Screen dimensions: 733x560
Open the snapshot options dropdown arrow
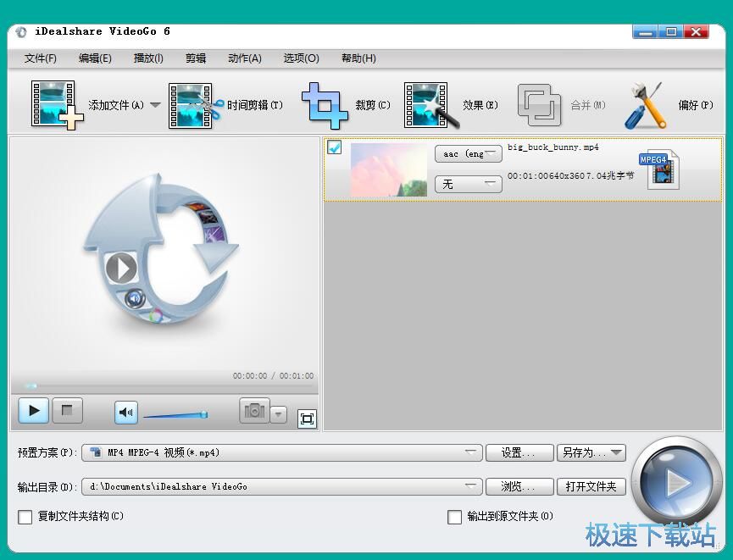pyautogui.click(x=279, y=413)
